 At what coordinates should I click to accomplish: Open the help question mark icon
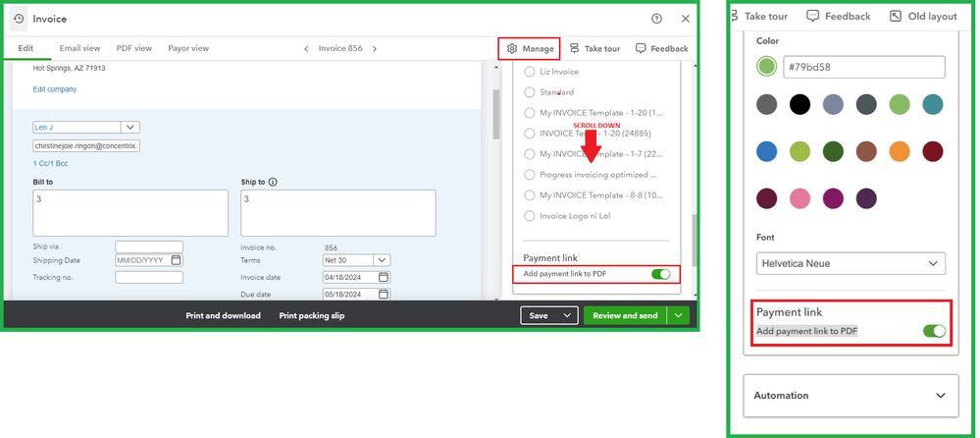656,19
